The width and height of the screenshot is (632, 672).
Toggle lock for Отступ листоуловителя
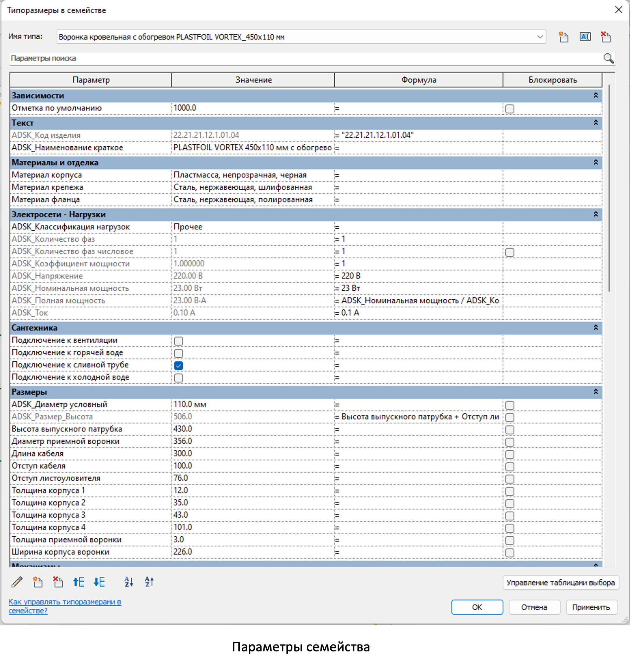click(x=510, y=479)
